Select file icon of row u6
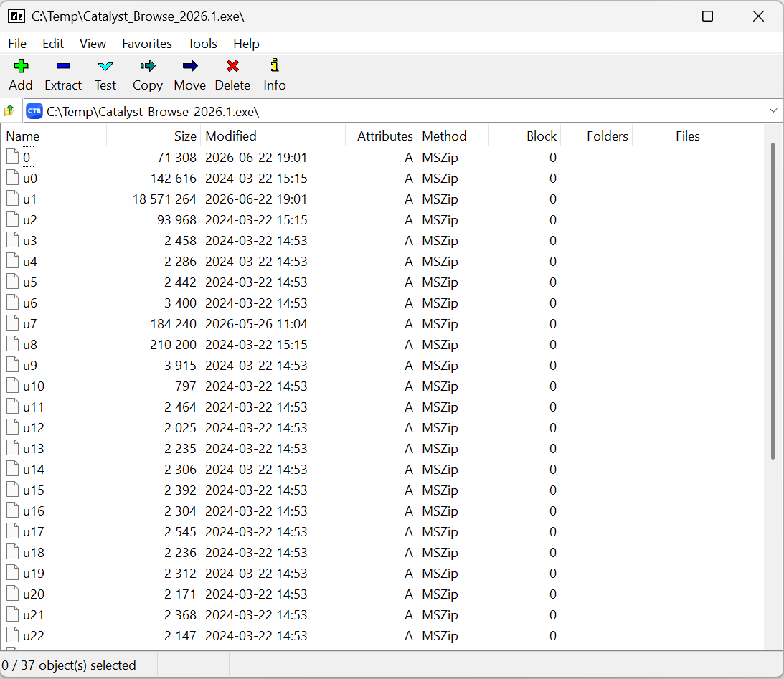 click(x=12, y=303)
